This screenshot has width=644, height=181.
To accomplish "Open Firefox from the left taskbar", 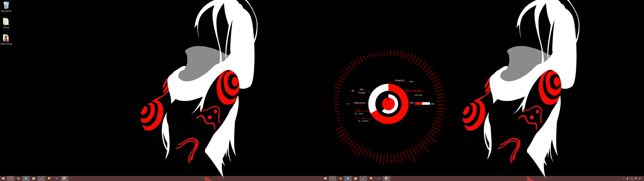I will pos(10,178).
